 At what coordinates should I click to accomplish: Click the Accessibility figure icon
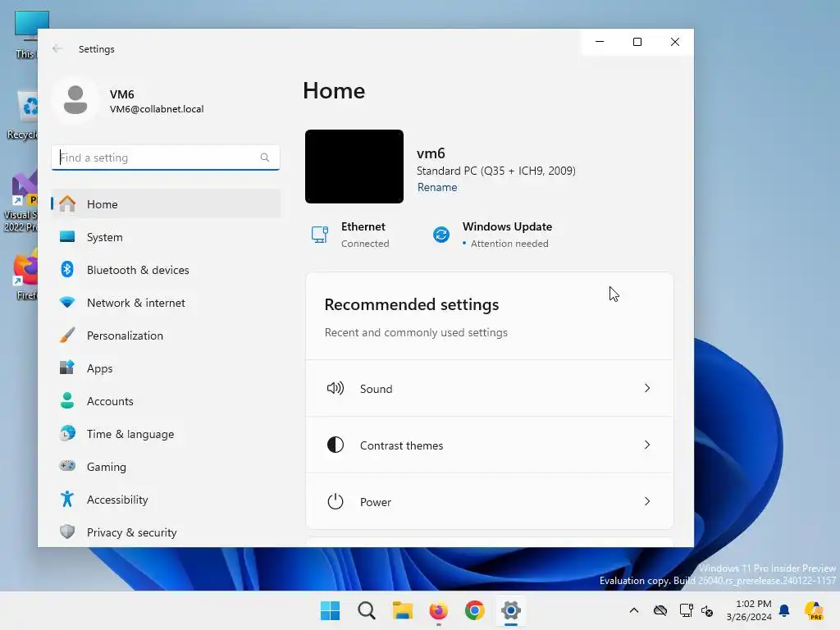(67, 499)
